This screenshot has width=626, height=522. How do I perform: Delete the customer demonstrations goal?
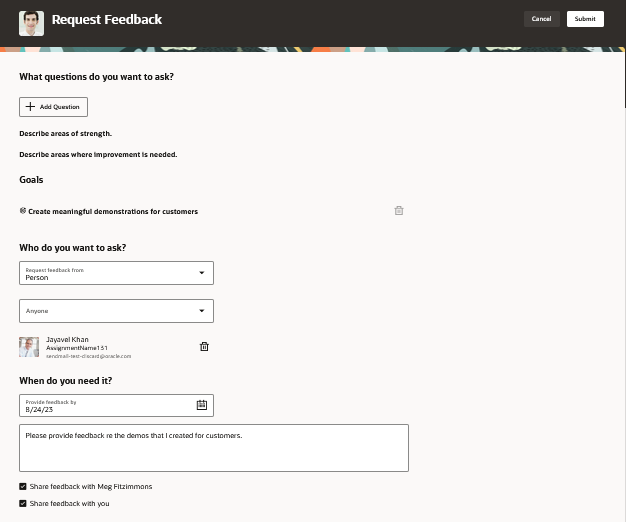point(399,210)
